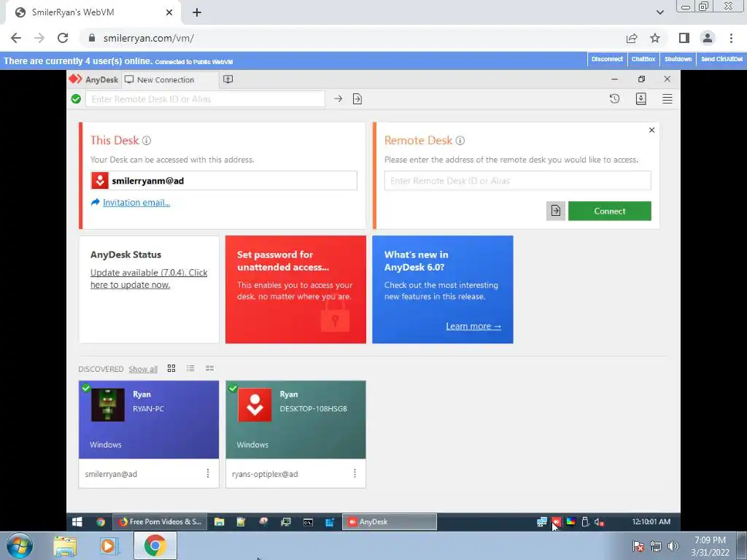The height and width of the screenshot is (560, 747).
Task: Switch discovered list to tile view
Action: coord(171,368)
